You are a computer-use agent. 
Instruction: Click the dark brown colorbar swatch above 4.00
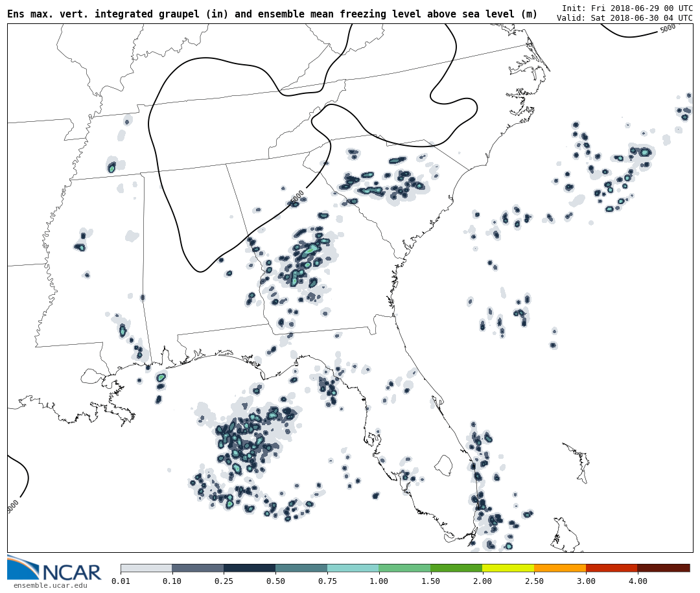(x=663, y=568)
